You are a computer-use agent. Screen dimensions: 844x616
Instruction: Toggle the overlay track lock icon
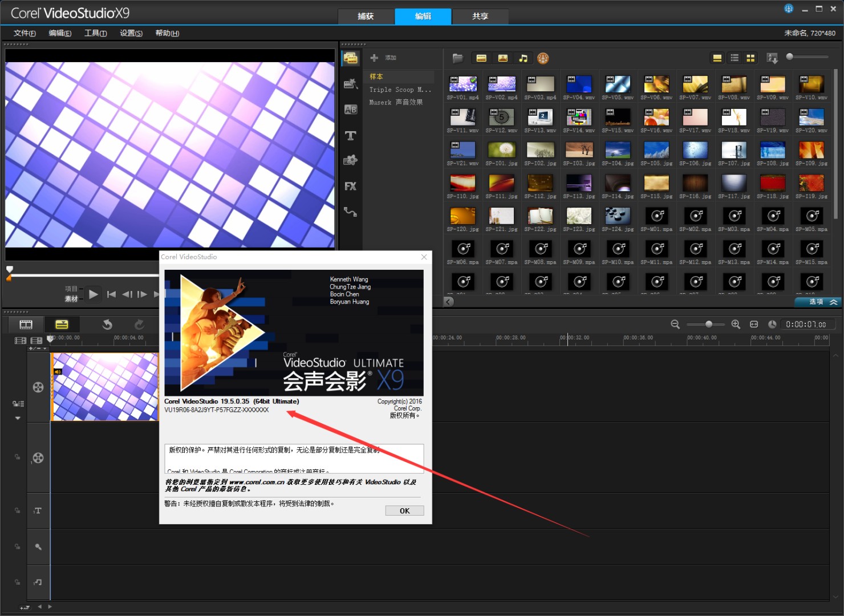[17, 457]
